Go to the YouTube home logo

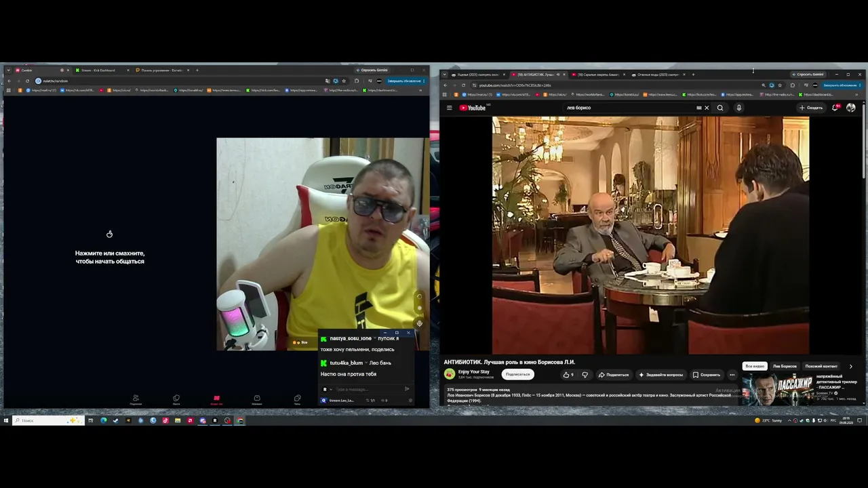click(x=473, y=108)
